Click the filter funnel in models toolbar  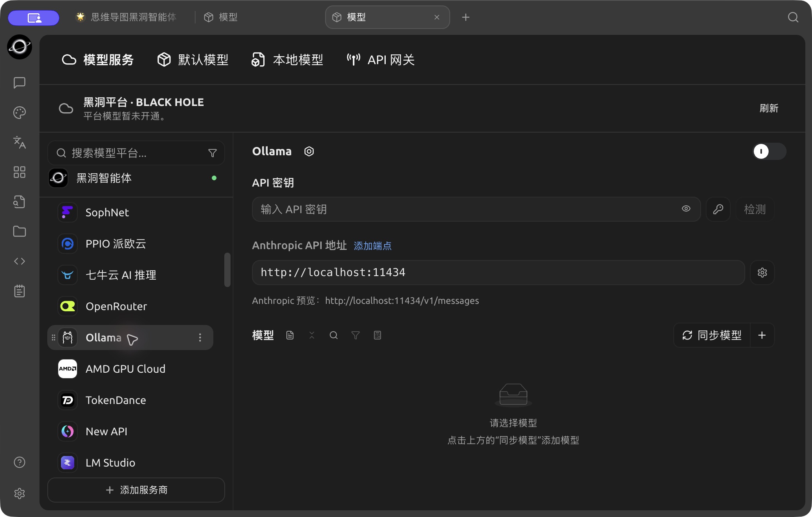(356, 335)
